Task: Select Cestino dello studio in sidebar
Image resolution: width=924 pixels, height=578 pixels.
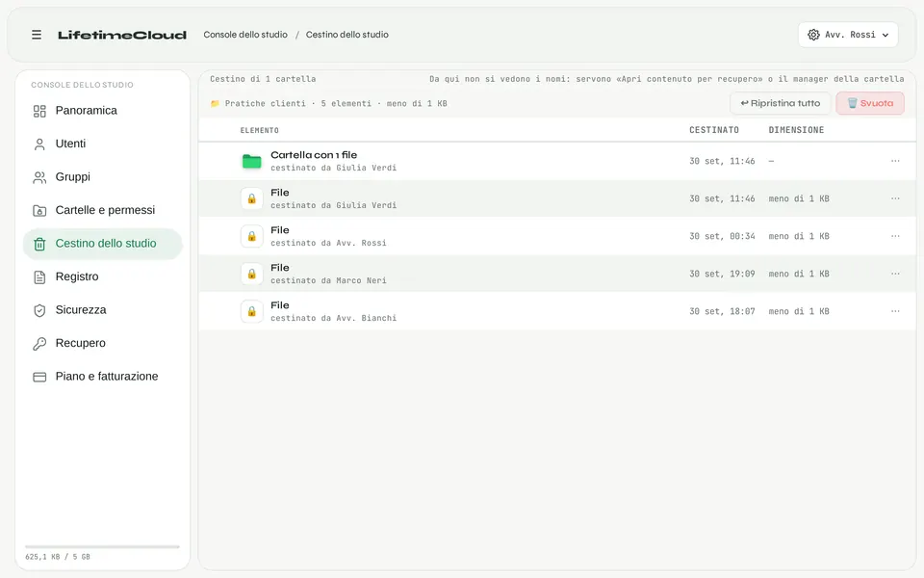Action: pos(103,244)
